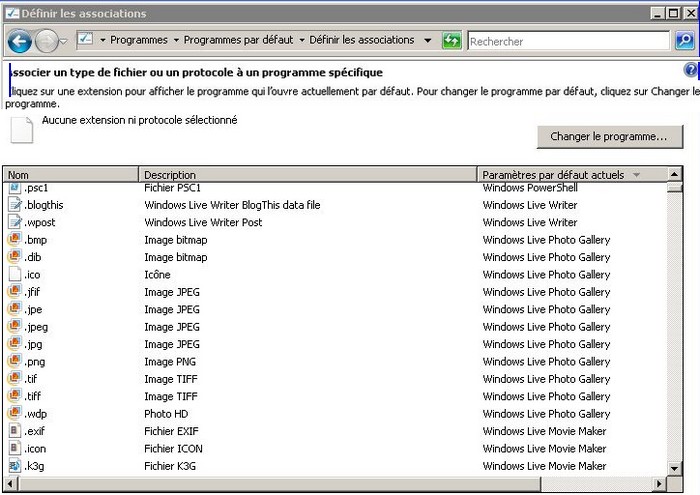Click the greyed-out forward arrow button
Viewport: 700px width, 495px height.
[x=46, y=42]
